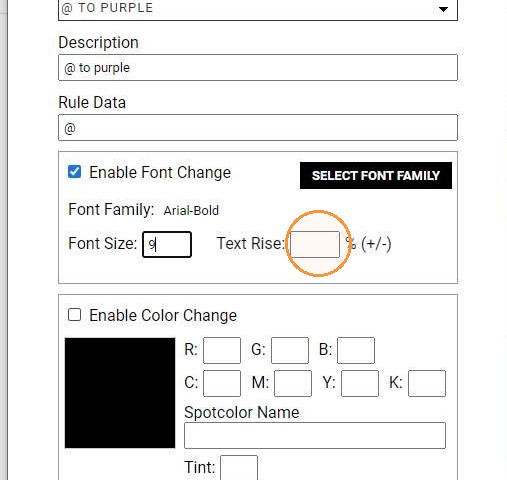The height and width of the screenshot is (480, 507).
Task: Click the Description text field
Action: point(258,68)
